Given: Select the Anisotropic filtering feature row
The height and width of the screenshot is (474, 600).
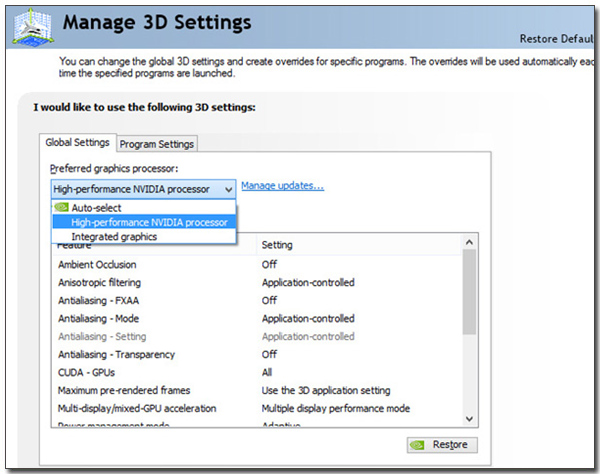Looking at the screenshot, I should tap(257, 282).
